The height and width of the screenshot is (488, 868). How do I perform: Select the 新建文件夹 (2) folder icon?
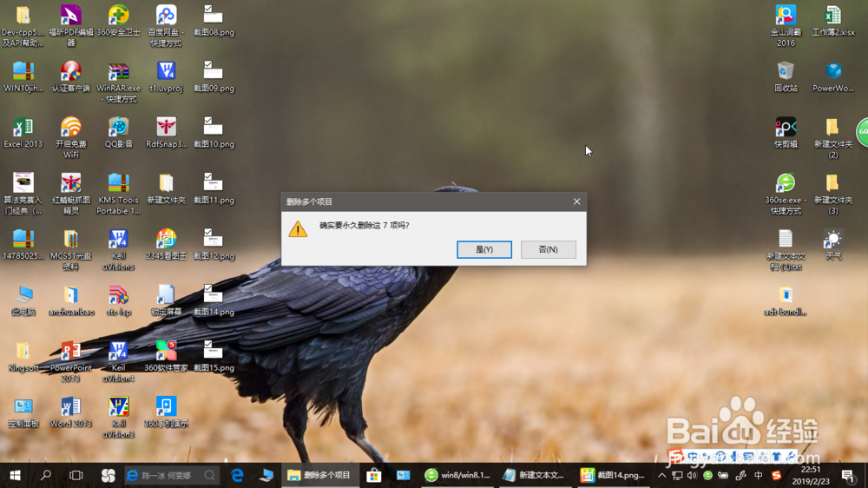click(x=833, y=137)
